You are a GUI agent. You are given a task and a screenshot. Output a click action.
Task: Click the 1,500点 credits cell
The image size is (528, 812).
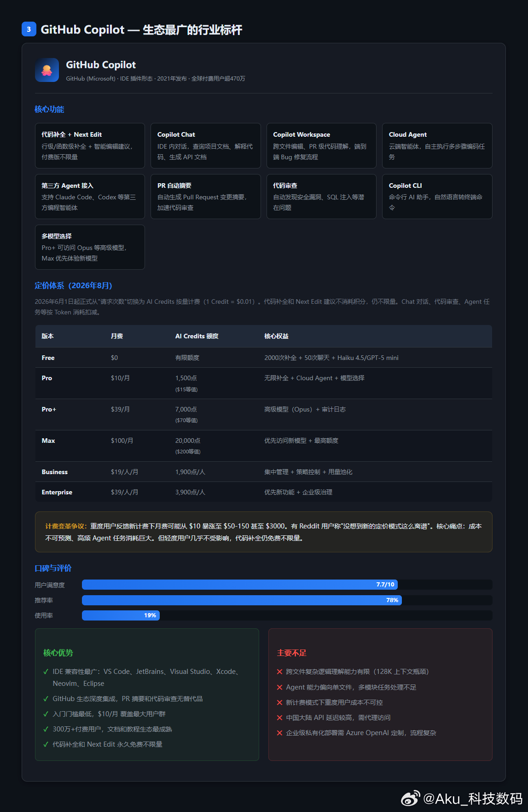186,378
